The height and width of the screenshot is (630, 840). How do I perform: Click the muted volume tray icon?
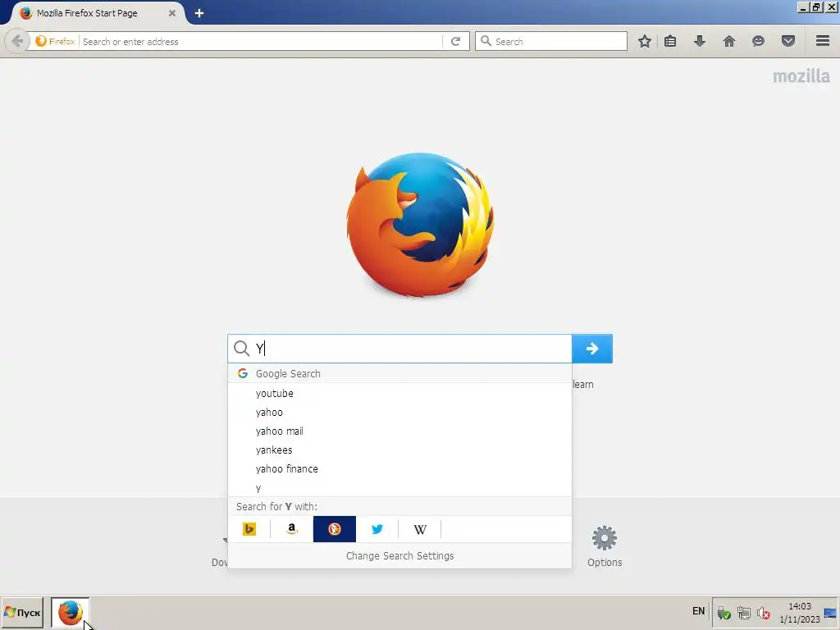[x=764, y=612]
